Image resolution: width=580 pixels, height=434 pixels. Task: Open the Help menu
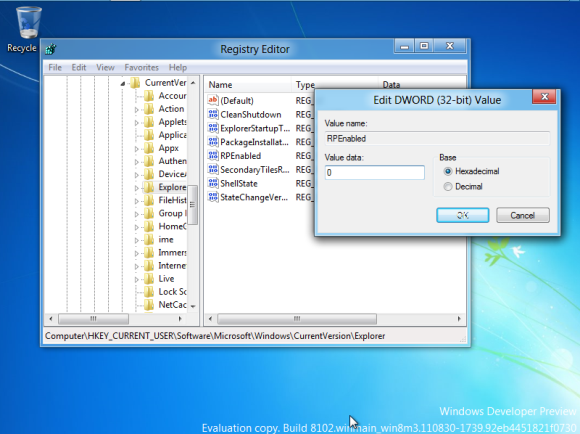coord(178,67)
